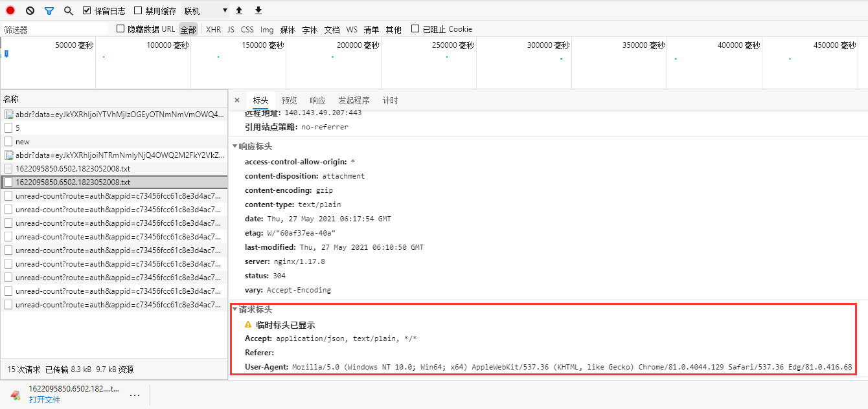Filter requests by JS

[x=231, y=30]
